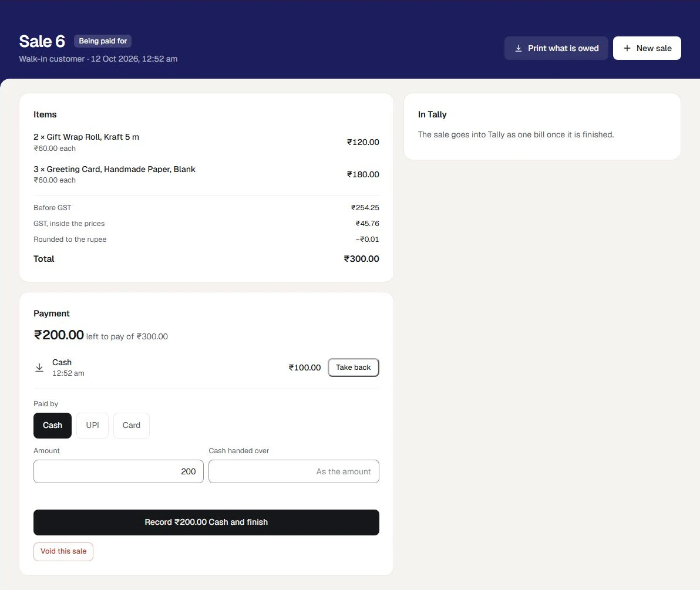Start a New sale
The image size is (700, 590).
647,48
